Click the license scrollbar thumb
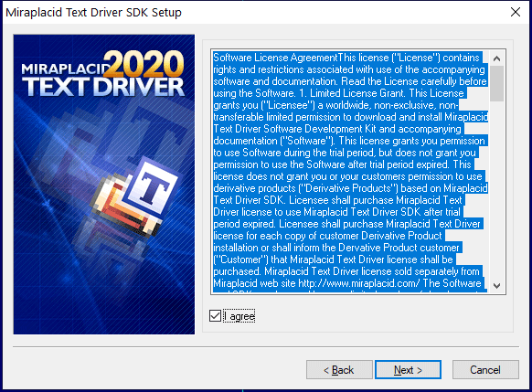Image resolution: width=532 pixels, height=392 pixels. (496, 83)
